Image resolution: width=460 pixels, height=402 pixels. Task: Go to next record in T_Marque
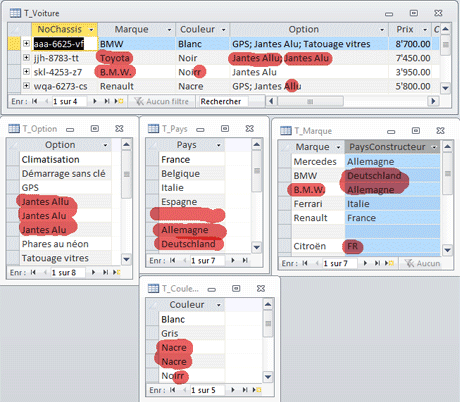(365, 263)
